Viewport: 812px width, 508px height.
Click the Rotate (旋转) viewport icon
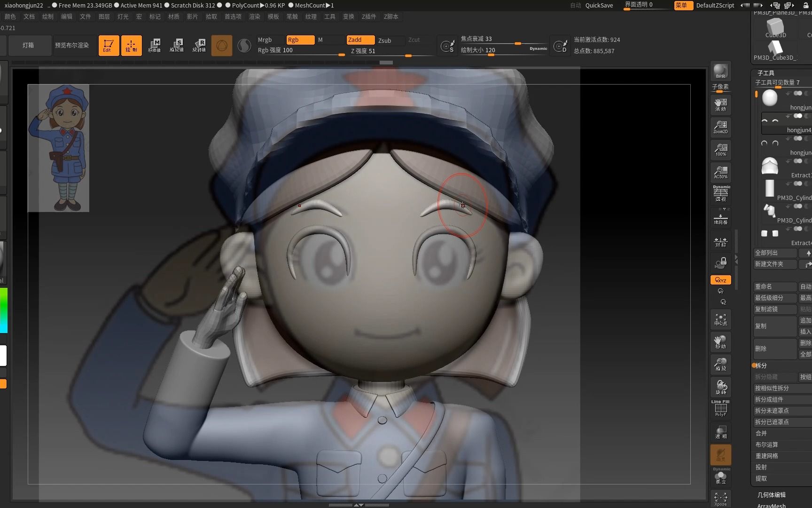click(x=720, y=388)
